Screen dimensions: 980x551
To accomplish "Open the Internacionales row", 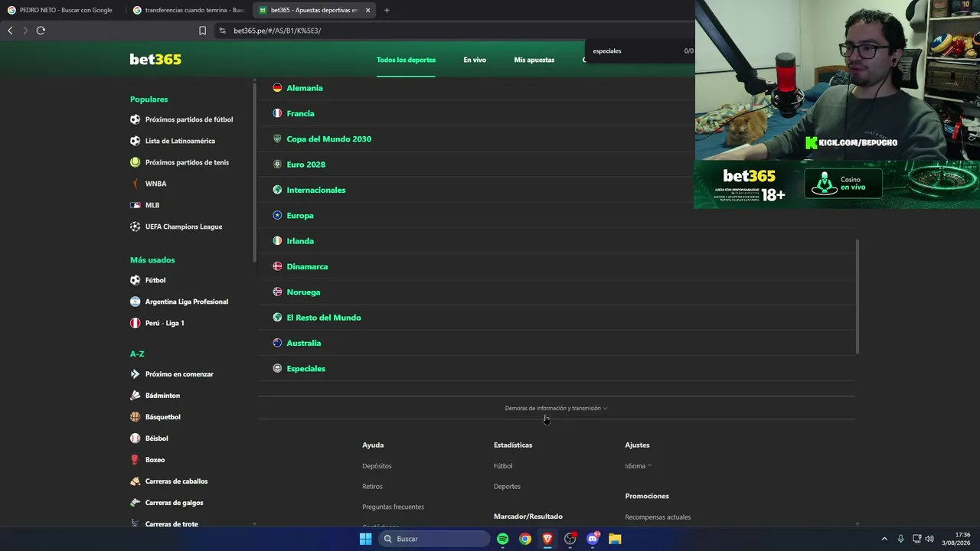I will pyautogui.click(x=556, y=190).
